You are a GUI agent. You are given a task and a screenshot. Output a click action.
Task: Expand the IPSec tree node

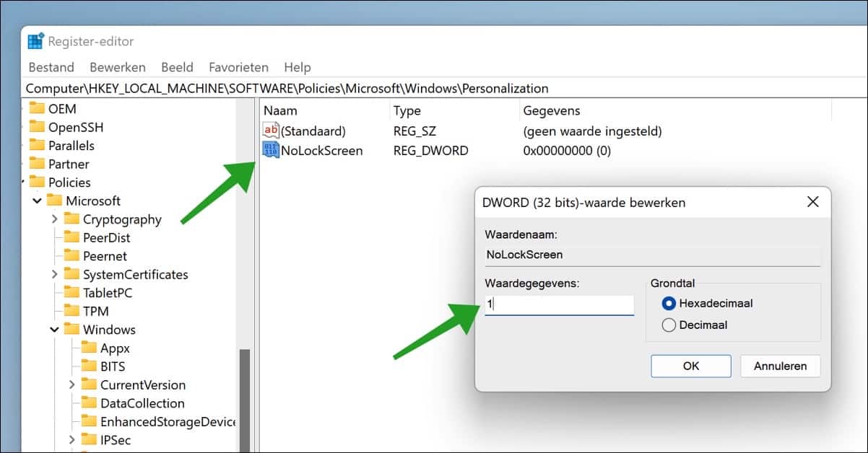(72, 440)
